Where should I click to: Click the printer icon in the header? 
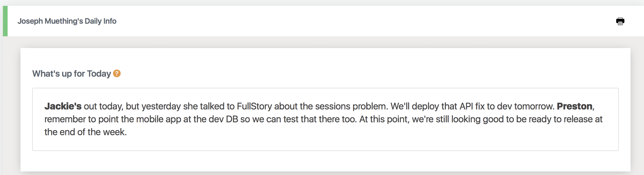coord(620,21)
